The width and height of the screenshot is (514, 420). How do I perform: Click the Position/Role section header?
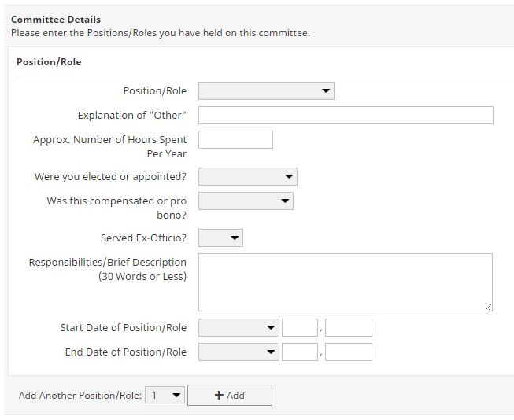pyautogui.click(x=49, y=62)
